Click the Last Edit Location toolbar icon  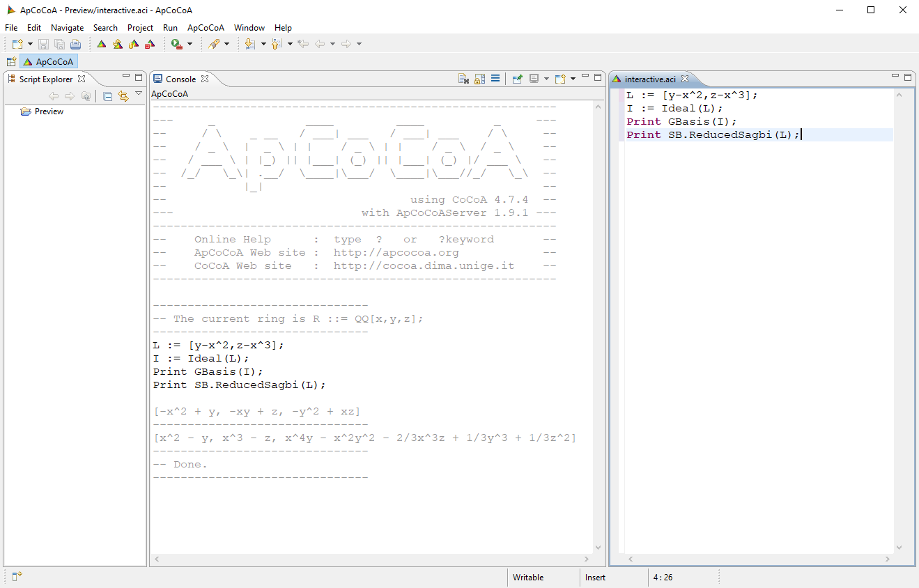click(303, 44)
